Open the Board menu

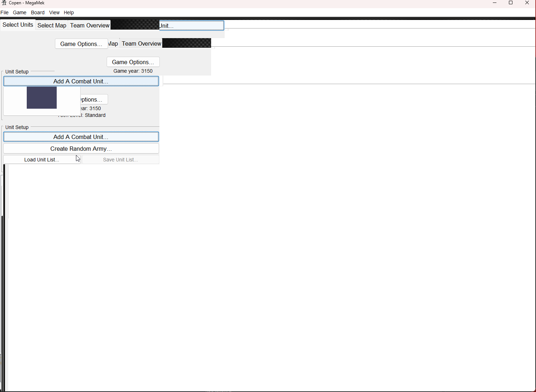pyautogui.click(x=37, y=12)
